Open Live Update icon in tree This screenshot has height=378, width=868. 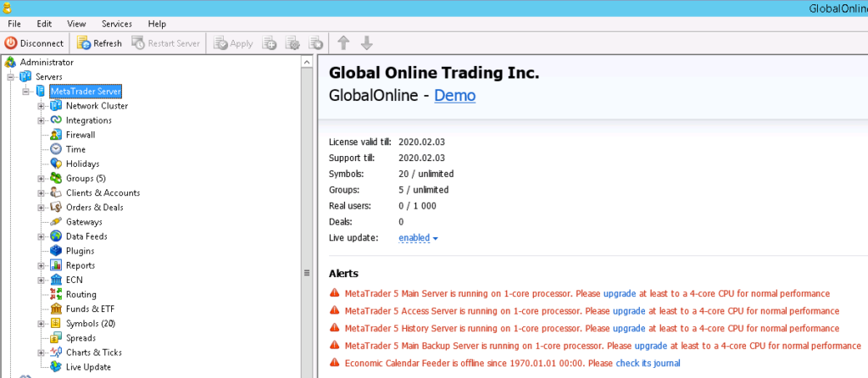tap(56, 367)
